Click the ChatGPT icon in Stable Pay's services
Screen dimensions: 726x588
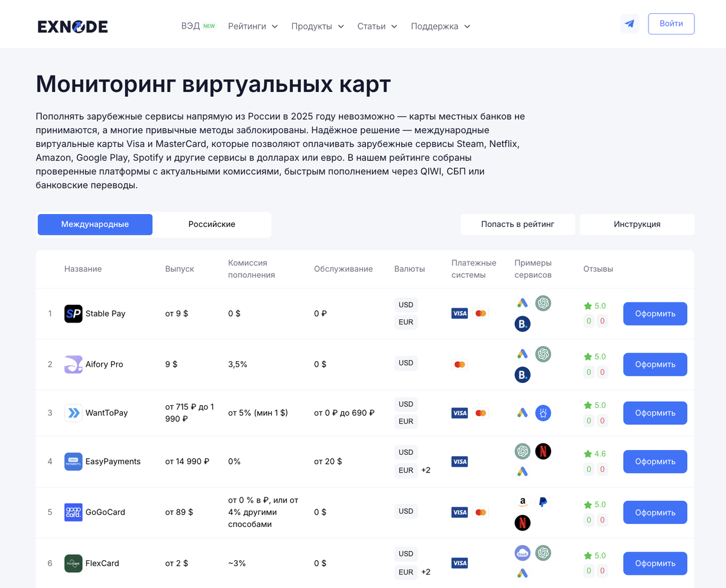pos(543,304)
